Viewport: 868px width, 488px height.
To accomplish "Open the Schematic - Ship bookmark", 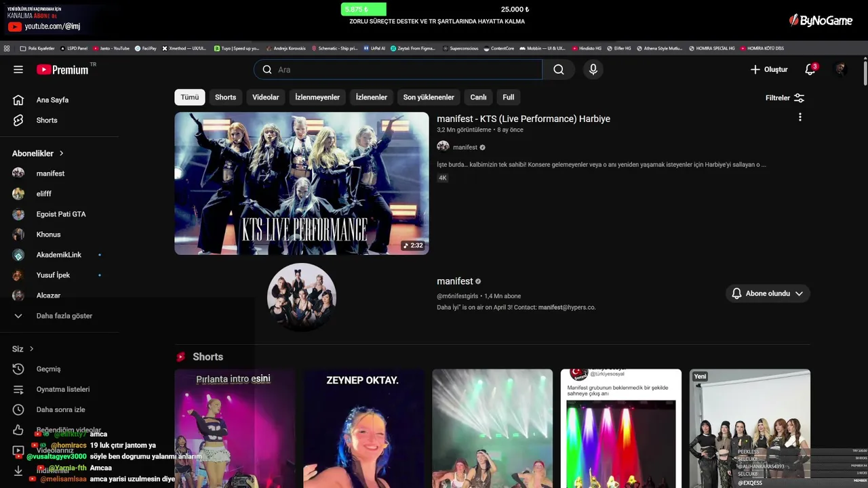I will [334, 49].
